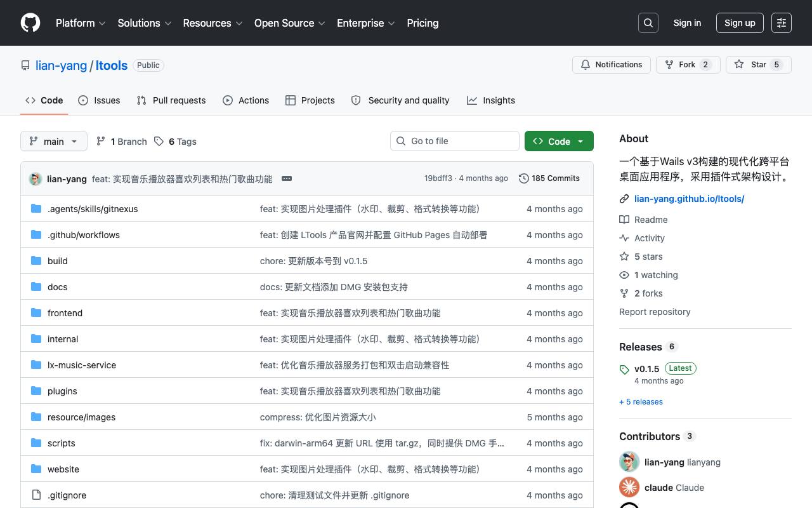
Task: Switch to the Pull requests tab
Action: point(171,100)
